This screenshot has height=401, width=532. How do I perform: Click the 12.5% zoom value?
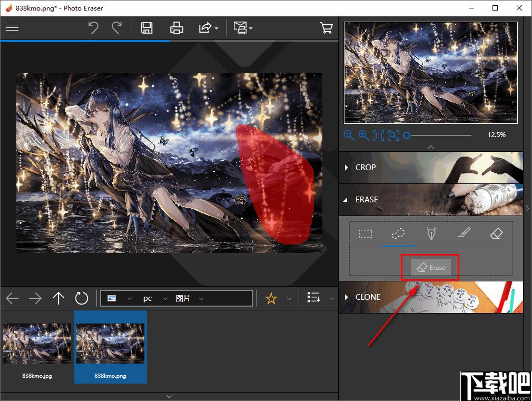pos(496,135)
